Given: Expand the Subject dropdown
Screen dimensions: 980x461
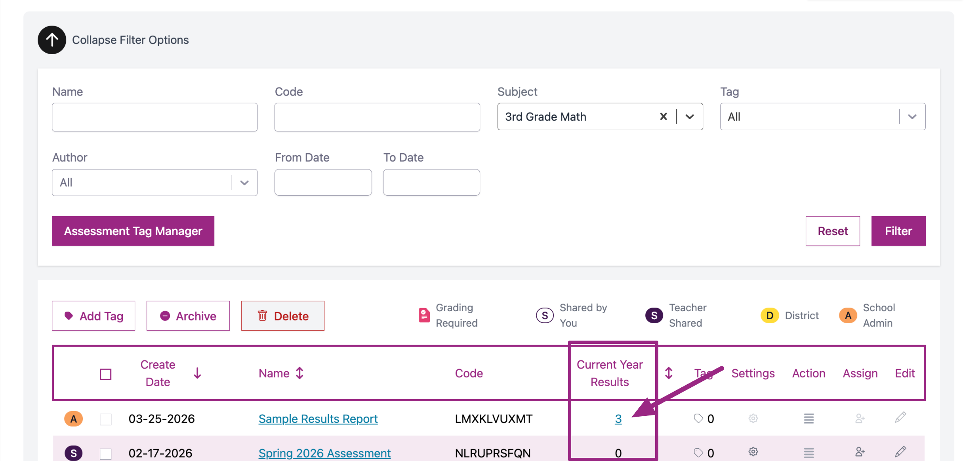Looking at the screenshot, I should coord(690,116).
